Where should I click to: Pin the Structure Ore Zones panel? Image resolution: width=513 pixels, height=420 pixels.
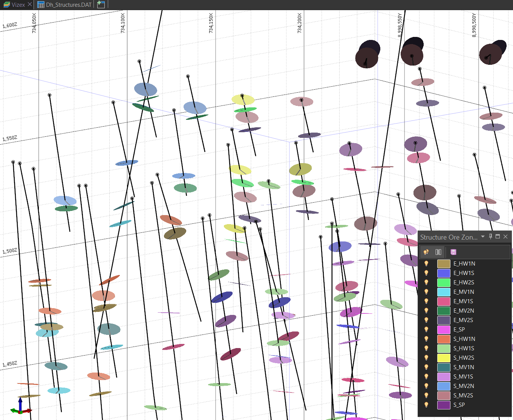coord(490,237)
